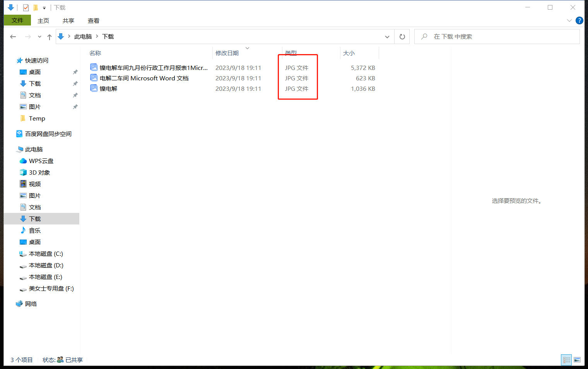Open 百度网盘同步空间 from the sidebar
This screenshot has height=369, width=588.
coord(48,134)
